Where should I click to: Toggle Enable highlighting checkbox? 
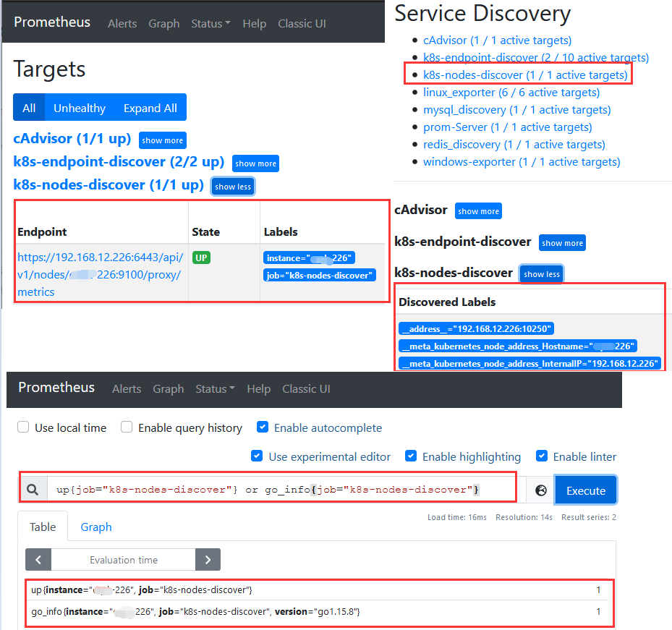click(411, 456)
